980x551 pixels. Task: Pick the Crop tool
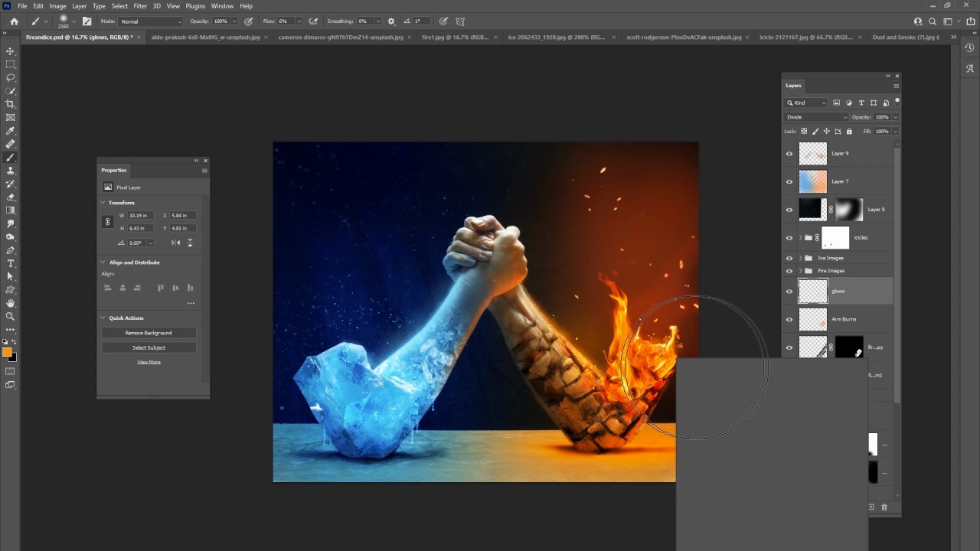coord(10,104)
